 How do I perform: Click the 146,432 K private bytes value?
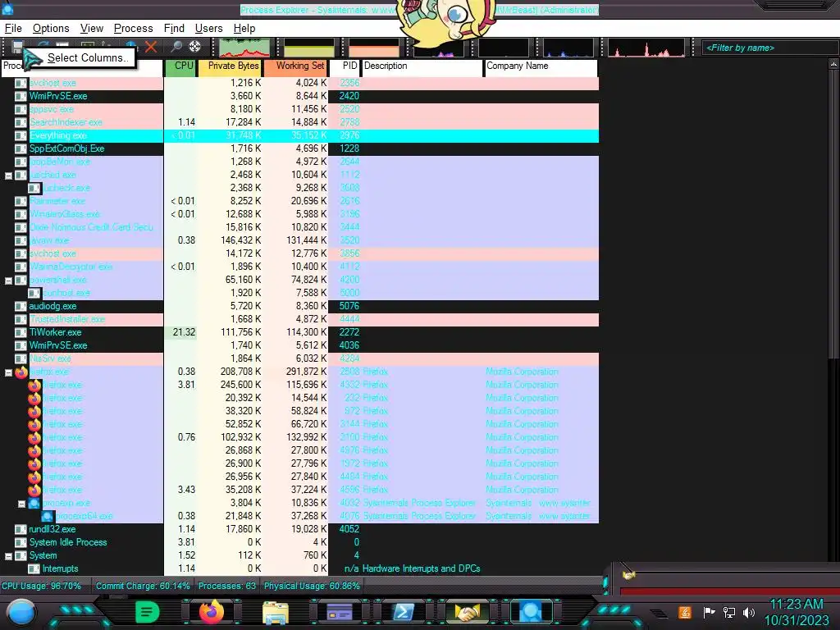(x=240, y=240)
